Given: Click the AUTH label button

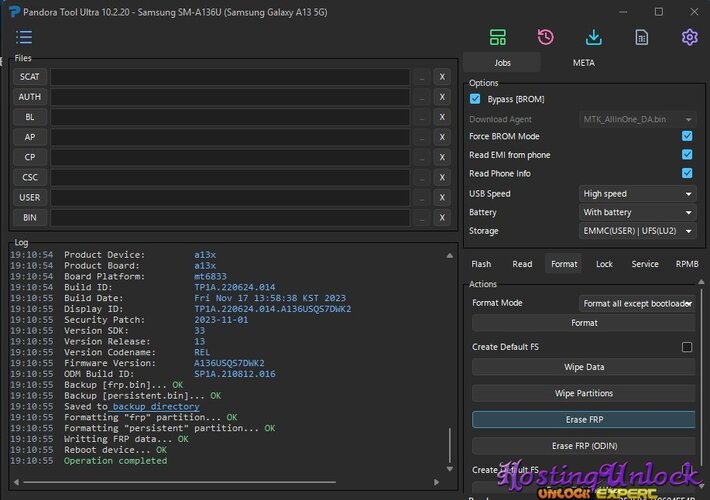Looking at the screenshot, I should tap(29, 97).
